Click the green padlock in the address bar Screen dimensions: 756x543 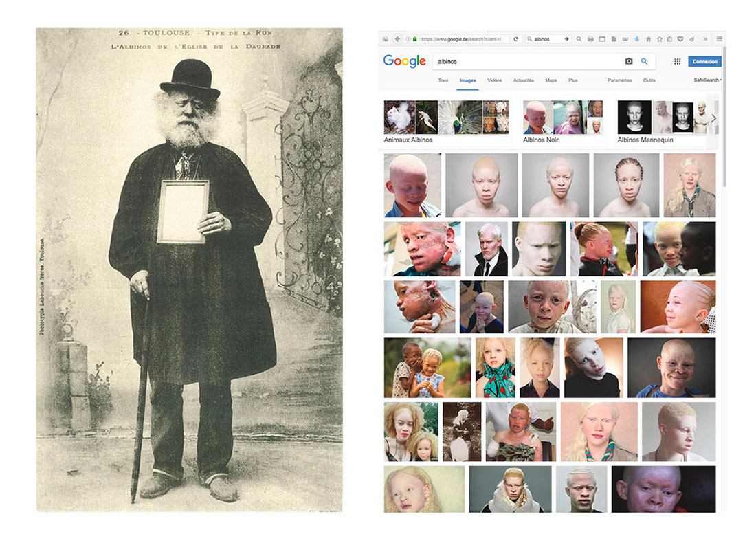coord(414,39)
